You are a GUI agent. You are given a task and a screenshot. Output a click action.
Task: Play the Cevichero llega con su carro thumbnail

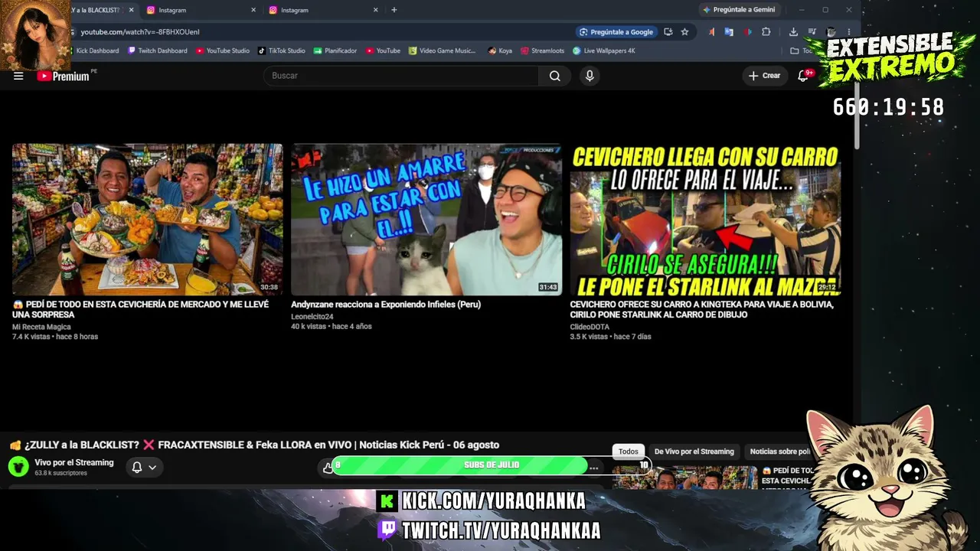tap(705, 220)
